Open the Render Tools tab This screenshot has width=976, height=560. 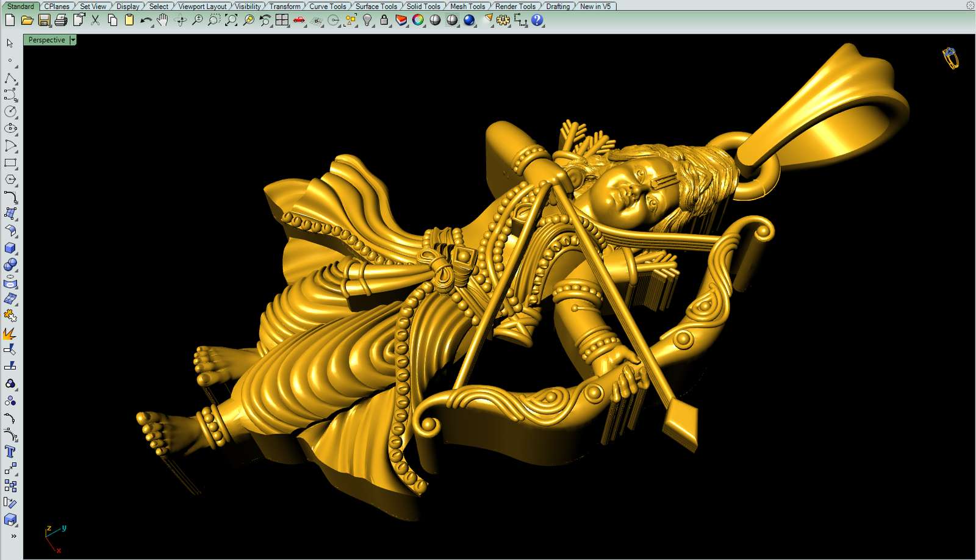515,6
